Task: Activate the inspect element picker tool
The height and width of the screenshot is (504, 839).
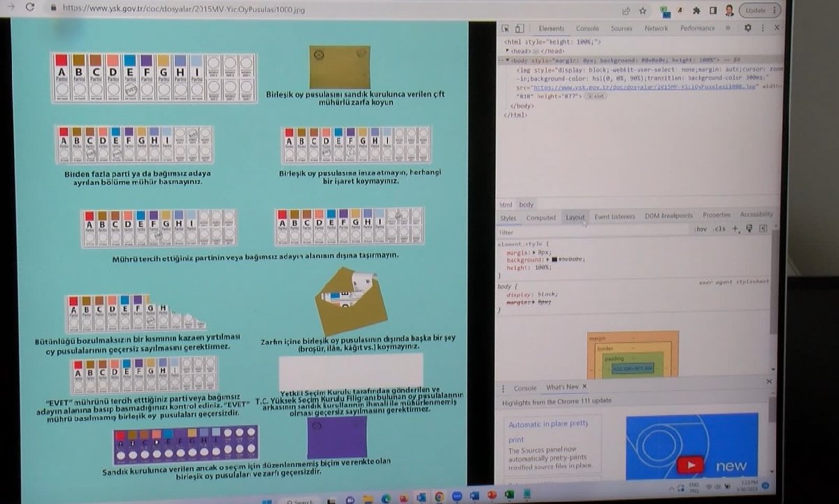Action: pos(505,29)
